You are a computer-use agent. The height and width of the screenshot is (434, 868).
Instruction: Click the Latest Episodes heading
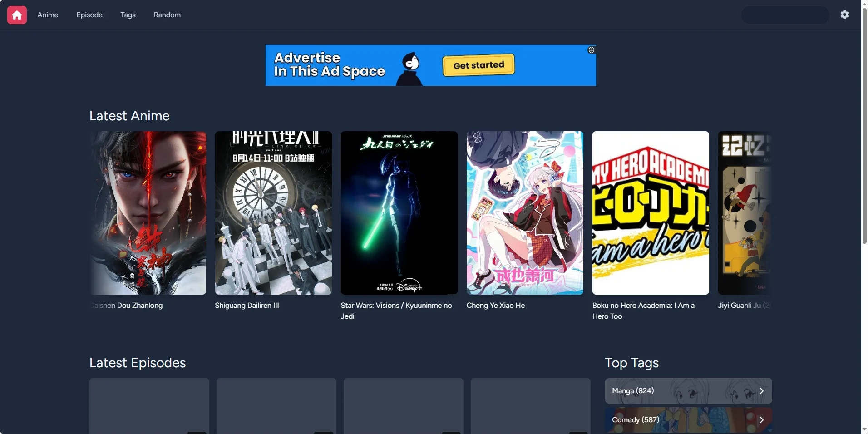[138, 363]
